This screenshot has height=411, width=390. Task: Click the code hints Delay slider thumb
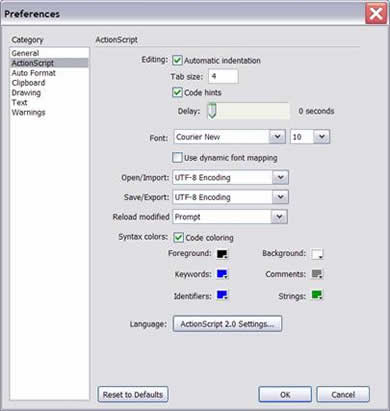pos(212,111)
